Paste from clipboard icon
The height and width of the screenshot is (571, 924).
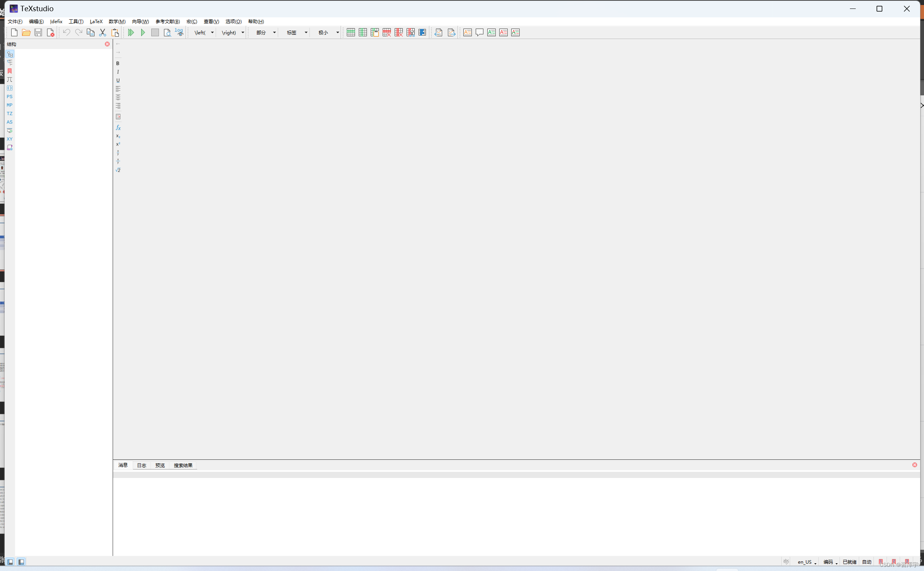pyautogui.click(x=115, y=32)
